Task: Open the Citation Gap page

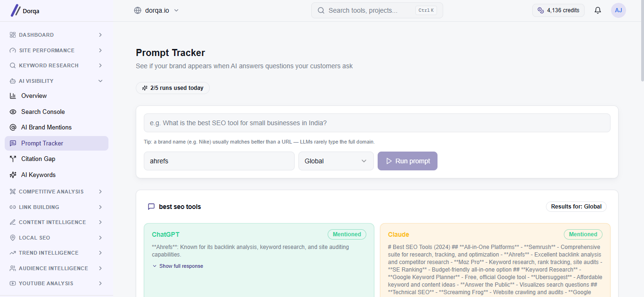Action: 57,159
